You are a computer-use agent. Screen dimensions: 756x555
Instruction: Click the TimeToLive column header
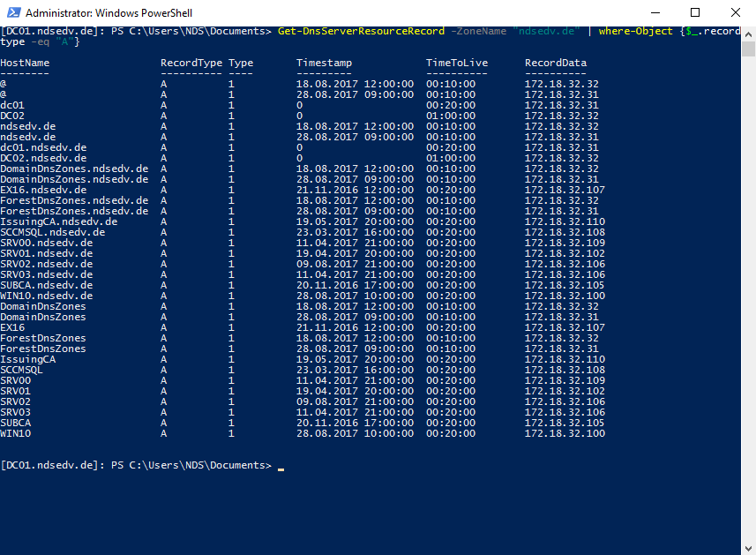pyautogui.click(x=456, y=63)
